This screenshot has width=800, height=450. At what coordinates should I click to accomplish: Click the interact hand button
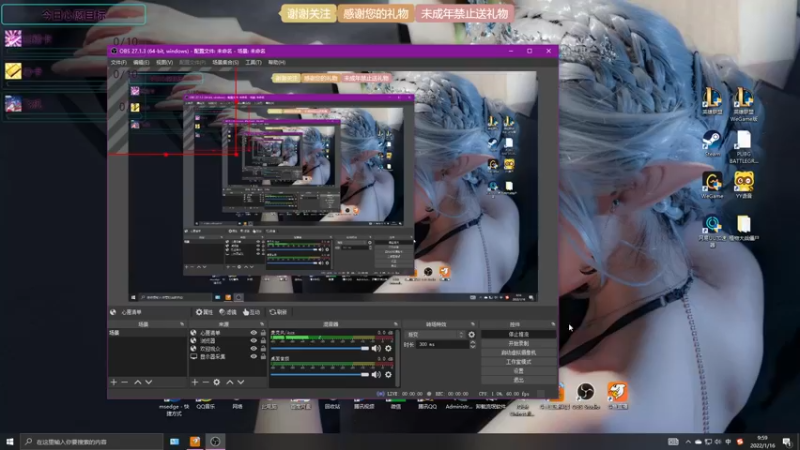coord(252,312)
